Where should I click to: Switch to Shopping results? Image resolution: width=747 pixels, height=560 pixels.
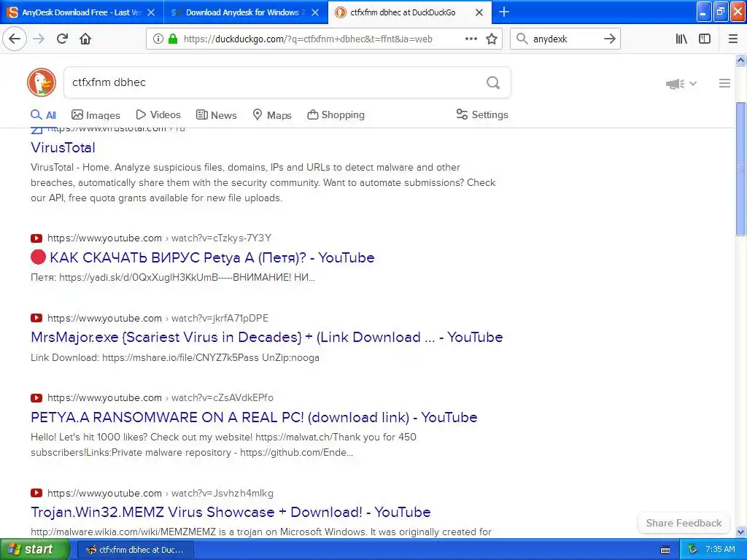click(336, 114)
